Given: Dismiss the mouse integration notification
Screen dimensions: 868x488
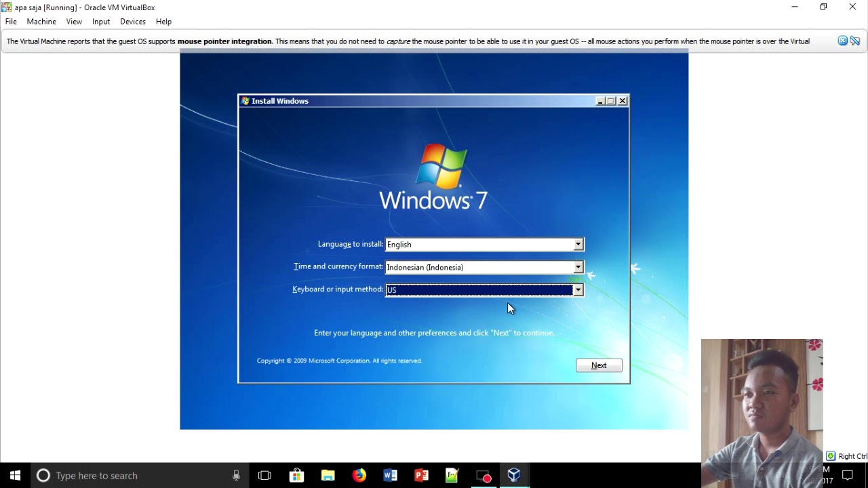Looking at the screenshot, I should click(842, 41).
